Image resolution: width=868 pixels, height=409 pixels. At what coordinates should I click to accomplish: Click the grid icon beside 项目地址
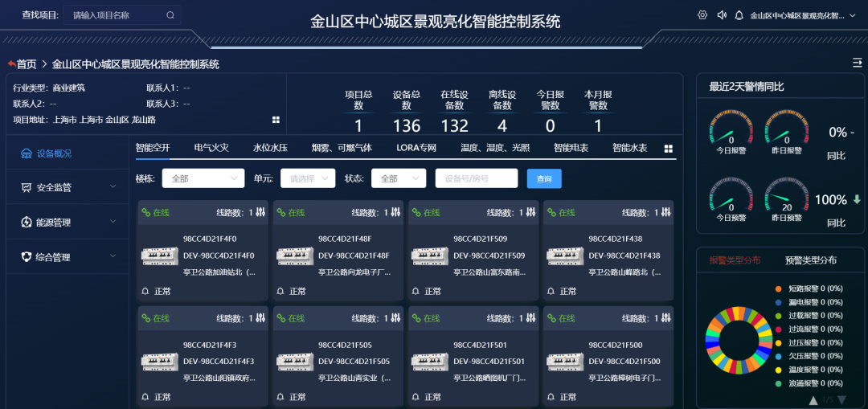click(276, 120)
